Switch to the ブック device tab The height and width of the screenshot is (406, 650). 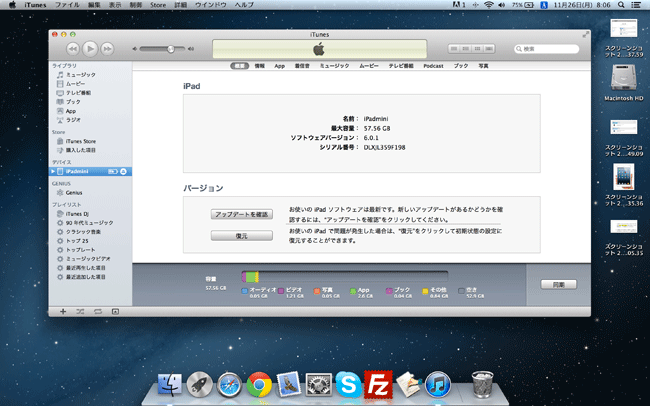coord(461,66)
